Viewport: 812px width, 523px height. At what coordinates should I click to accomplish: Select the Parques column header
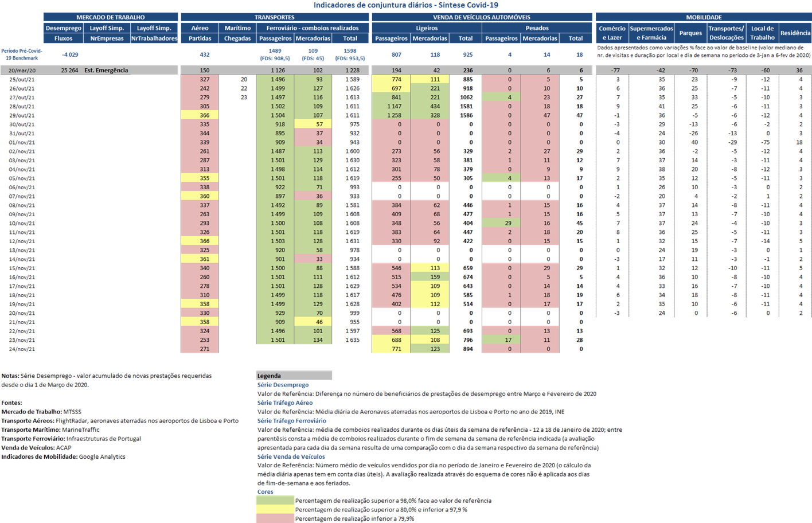pos(690,33)
